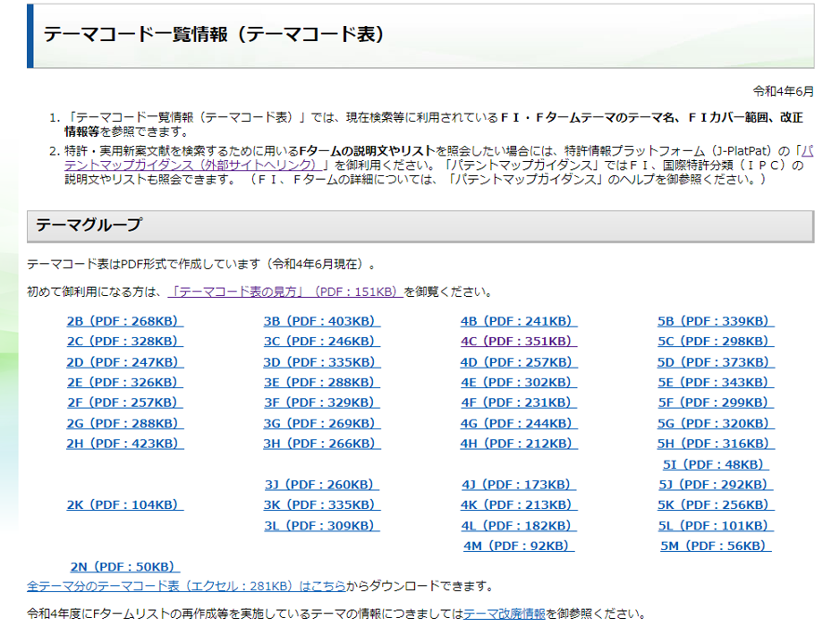Image resolution: width=823 pixels, height=644 pixels.
Task: Open the 5I (PDF: 48KB) link
Action: coord(716,464)
